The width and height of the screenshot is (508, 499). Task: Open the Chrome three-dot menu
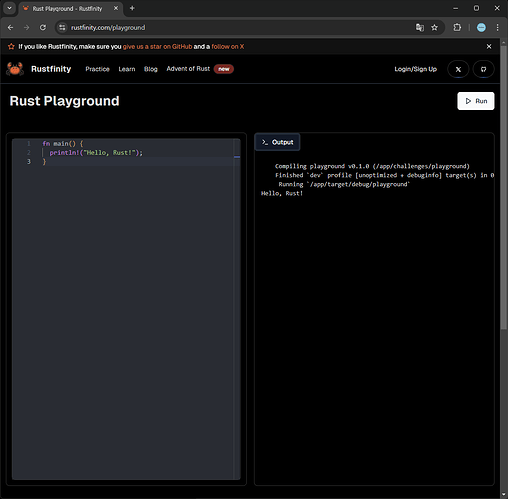497,28
